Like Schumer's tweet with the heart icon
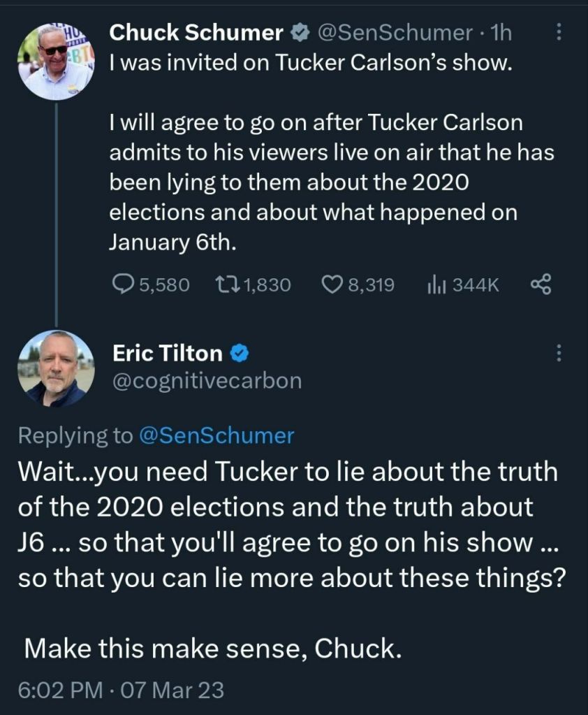 [330, 284]
